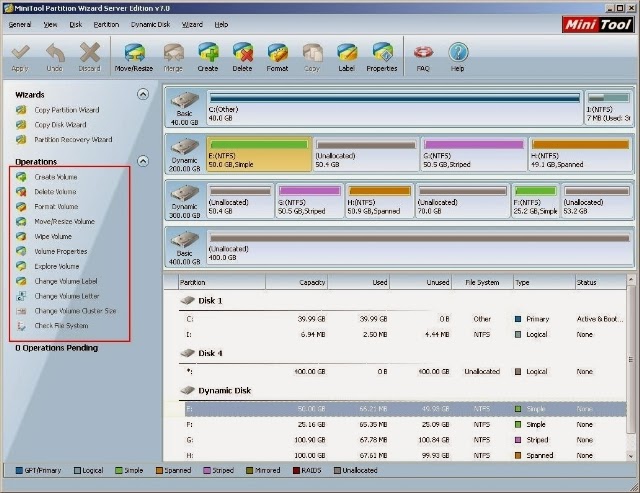Viewport: 640px width, 493px height.
Task: Open the Dynamic Disk menu
Action: (150, 24)
